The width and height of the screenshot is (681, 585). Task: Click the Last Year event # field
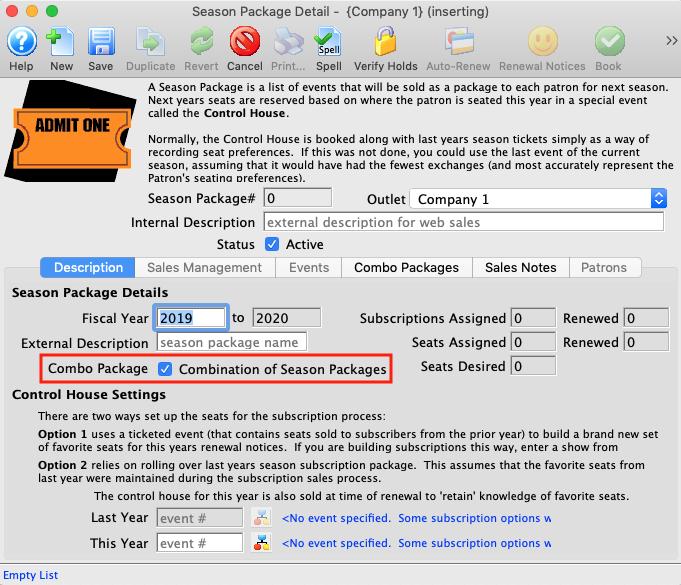pyautogui.click(x=200, y=518)
